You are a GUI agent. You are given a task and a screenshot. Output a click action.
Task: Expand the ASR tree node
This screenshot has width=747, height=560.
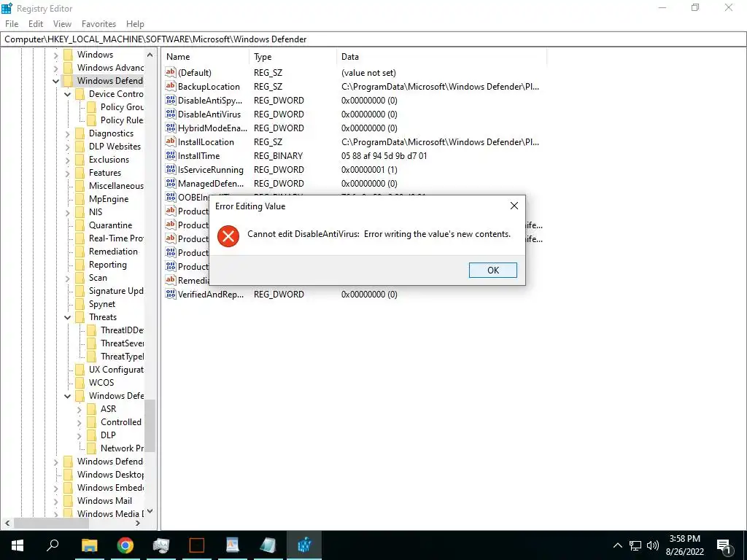coord(79,409)
